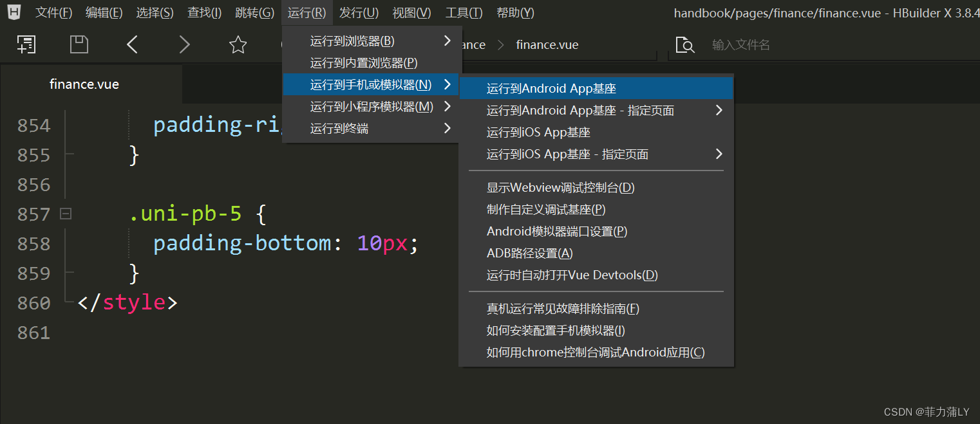This screenshot has width=980, height=424.
Task: Choose 显示Webview调试控制台(D)
Action: [x=596, y=188]
